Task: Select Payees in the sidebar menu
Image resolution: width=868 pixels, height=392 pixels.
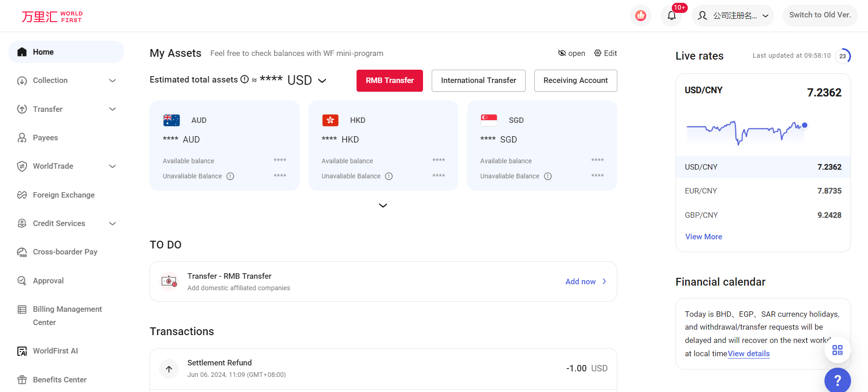Action: click(45, 138)
